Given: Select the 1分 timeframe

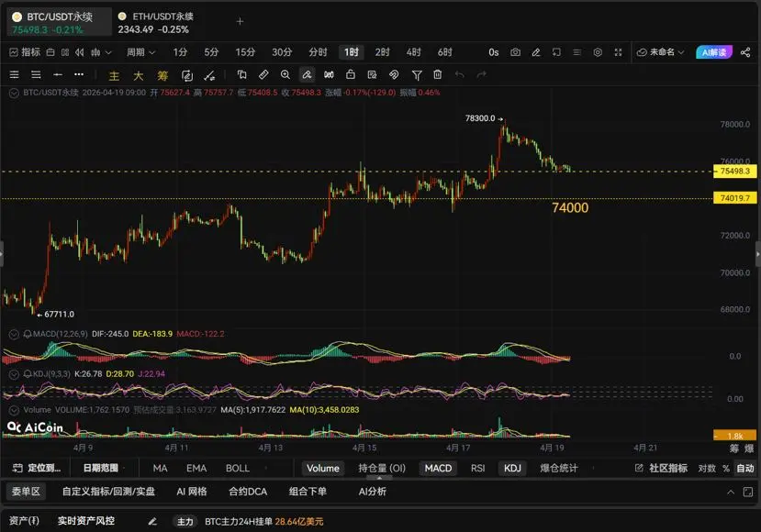Looking at the screenshot, I should click(x=180, y=52).
